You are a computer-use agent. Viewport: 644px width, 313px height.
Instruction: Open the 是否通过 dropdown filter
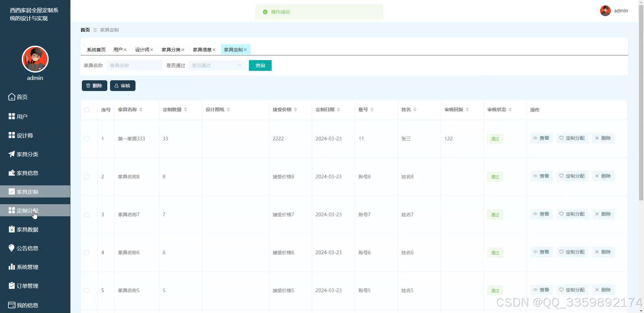tap(217, 65)
